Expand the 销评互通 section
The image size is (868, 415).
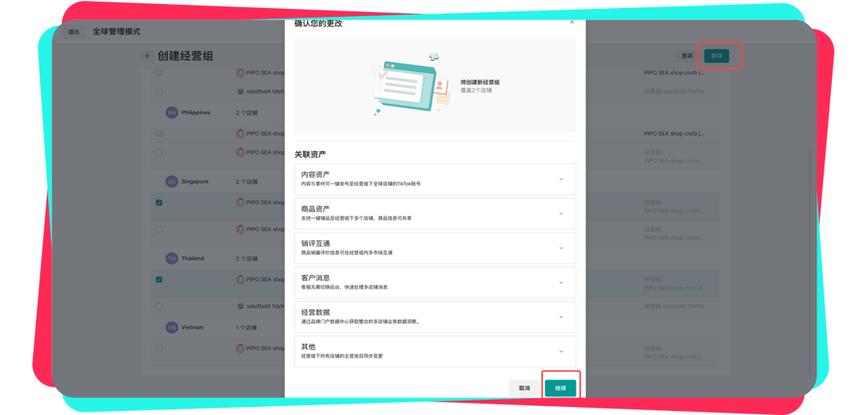pos(561,249)
